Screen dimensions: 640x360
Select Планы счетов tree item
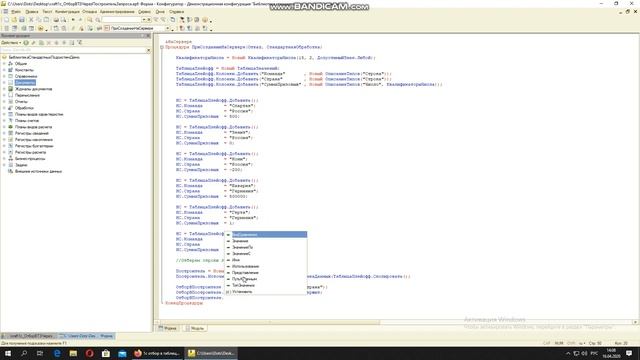point(27,120)
